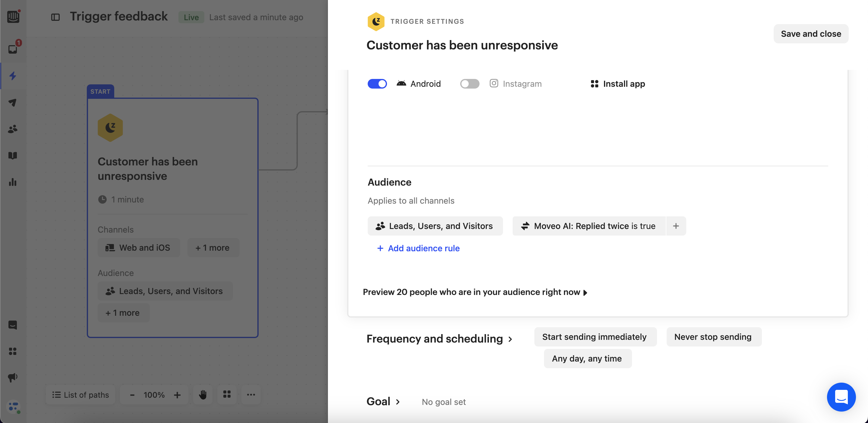Open the List of paths menu
The image size is (868, 423).
80,394
